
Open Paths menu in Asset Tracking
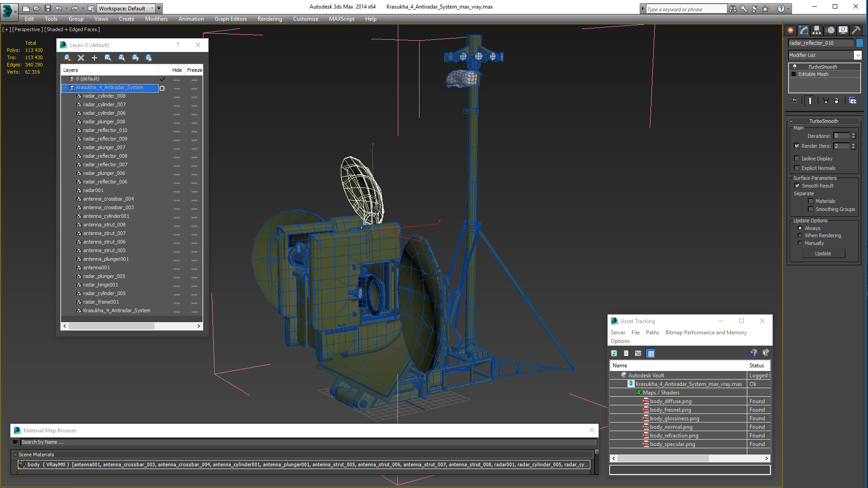[652, 333]
